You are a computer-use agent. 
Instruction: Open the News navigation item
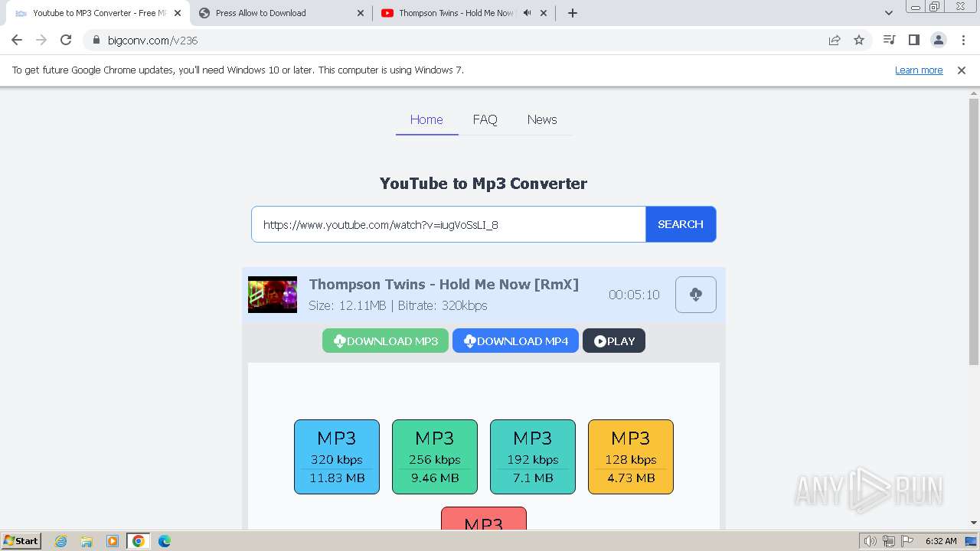(x=542, y=119)
